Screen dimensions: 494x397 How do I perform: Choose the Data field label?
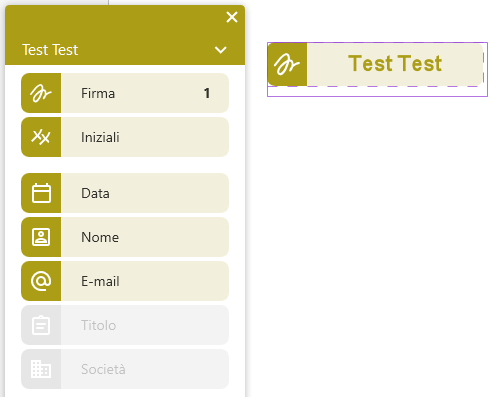(x=95, y=193)
